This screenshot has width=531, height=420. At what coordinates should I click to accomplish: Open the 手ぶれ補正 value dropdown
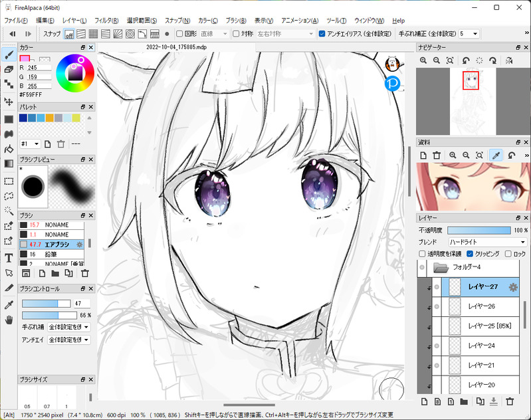click(469, 33)
